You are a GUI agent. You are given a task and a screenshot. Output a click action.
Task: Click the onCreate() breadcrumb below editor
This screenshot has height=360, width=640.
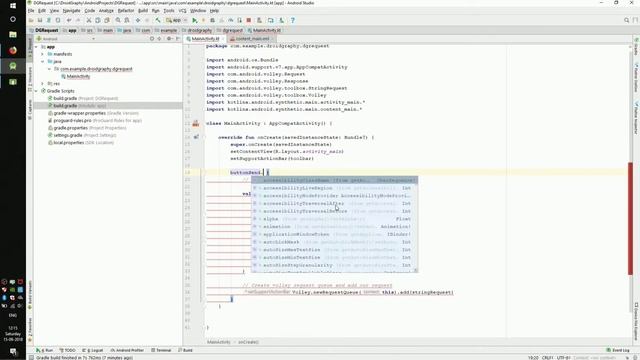(x=248, y=342)
